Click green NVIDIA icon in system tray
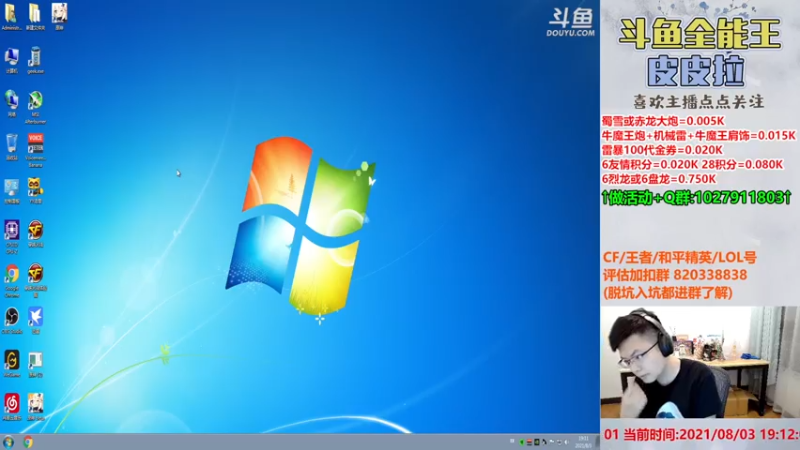This screenshot has height=450, width=800. pyautogui.click(x=537, y=442)
